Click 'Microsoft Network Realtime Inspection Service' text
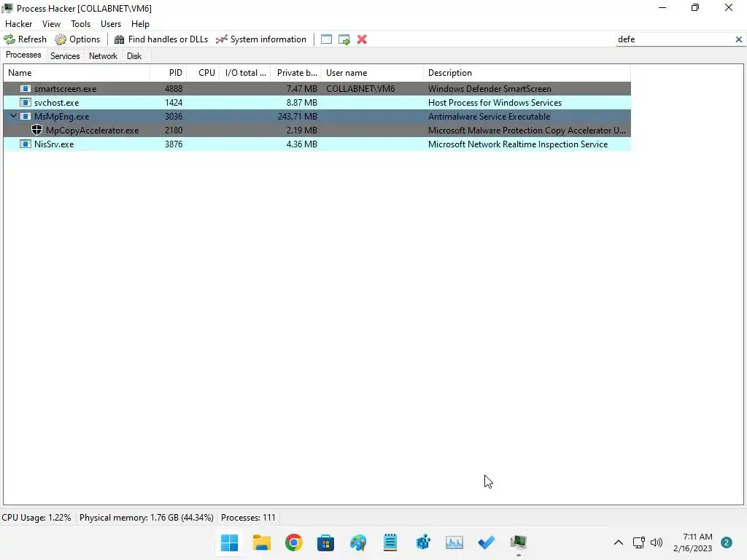Screen dimensions: 747x560 tap(518, 144)
